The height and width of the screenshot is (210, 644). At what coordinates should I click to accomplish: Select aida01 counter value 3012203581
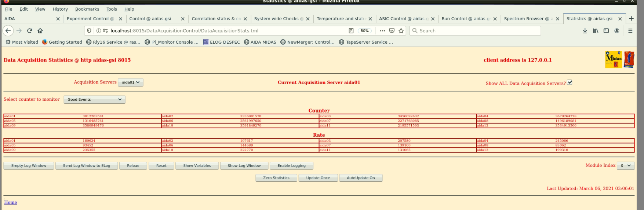coord(93,116)
